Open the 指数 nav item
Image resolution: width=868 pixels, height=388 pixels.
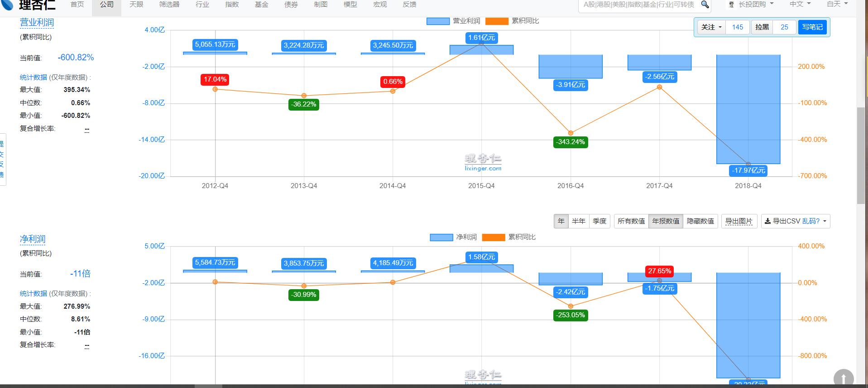pyautogui.click(x=232, y=5)
